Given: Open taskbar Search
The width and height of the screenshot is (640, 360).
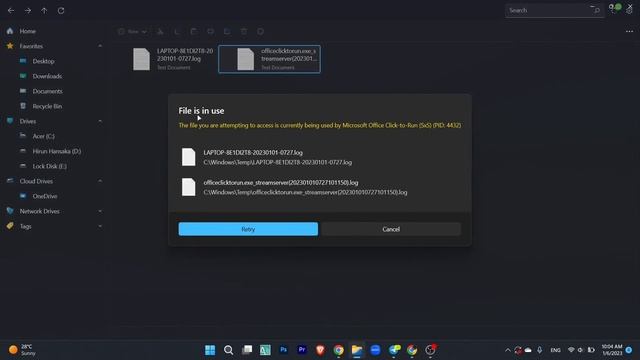Looking at the screenshot, I should point(229,350).
